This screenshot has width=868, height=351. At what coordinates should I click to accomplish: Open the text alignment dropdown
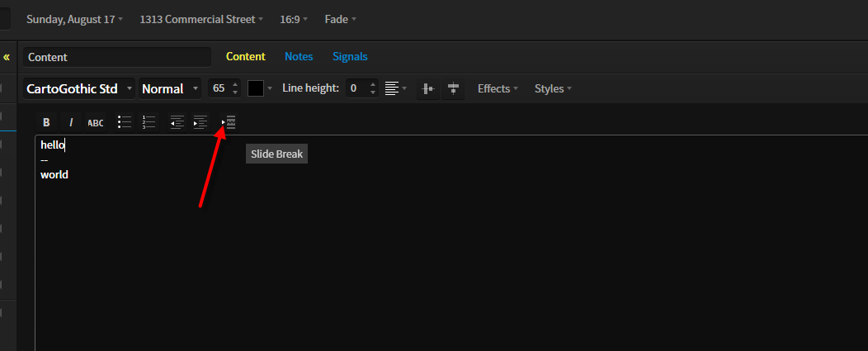[x=396, y=88]
